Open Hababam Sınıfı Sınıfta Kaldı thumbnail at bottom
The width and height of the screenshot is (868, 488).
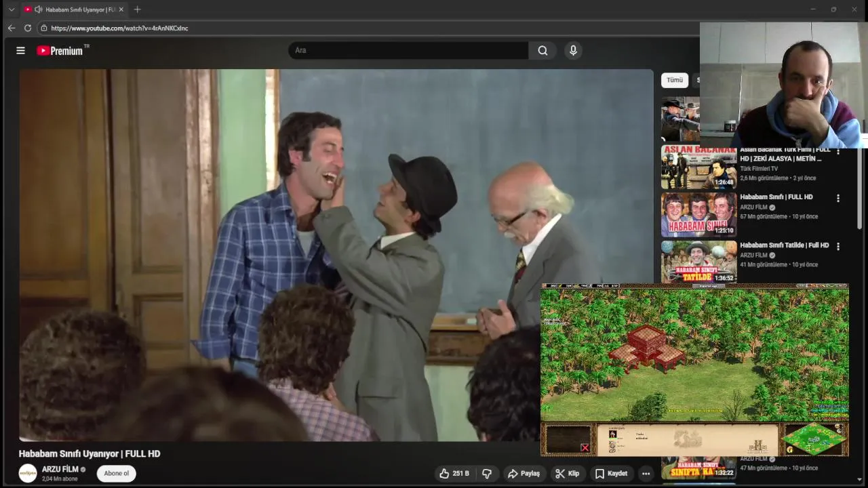[x=698, y=468]
